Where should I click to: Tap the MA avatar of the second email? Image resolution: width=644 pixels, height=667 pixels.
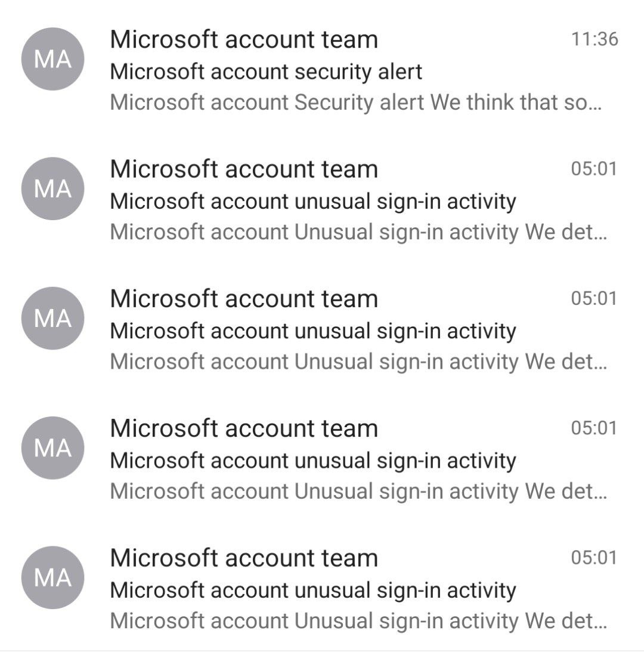point(53,189)
